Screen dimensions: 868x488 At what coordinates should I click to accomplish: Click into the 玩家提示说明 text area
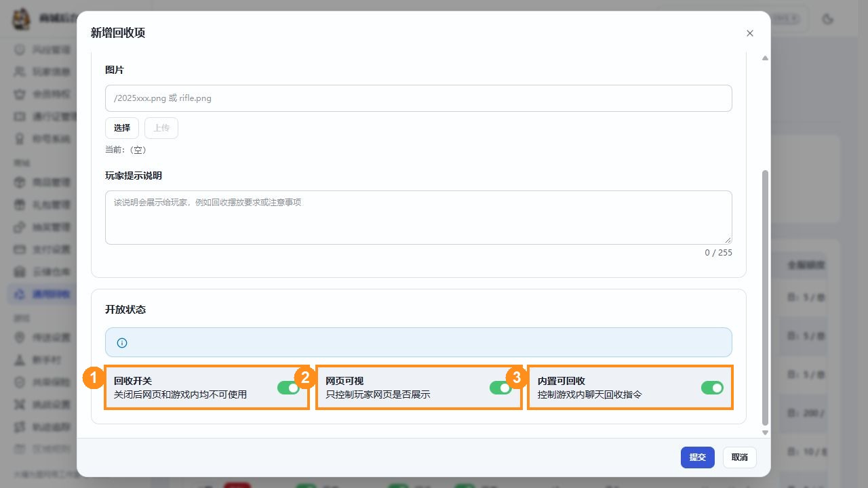click(418, 218)
